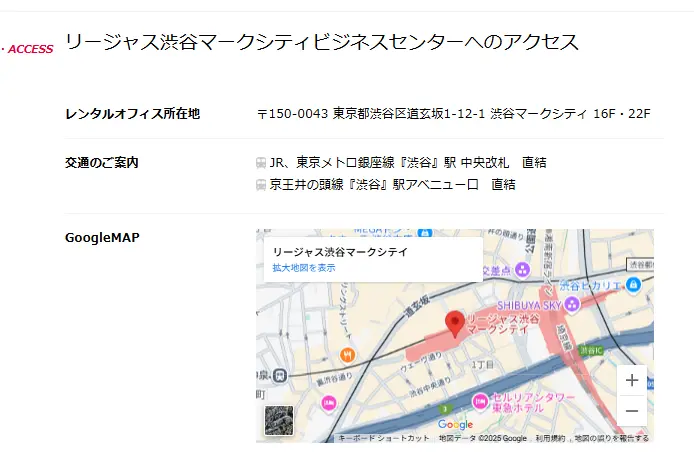
Task: Select the address text 〒150-0043 東京都渋谷区道玄坂1-12-1
Action: coord(371,114)
